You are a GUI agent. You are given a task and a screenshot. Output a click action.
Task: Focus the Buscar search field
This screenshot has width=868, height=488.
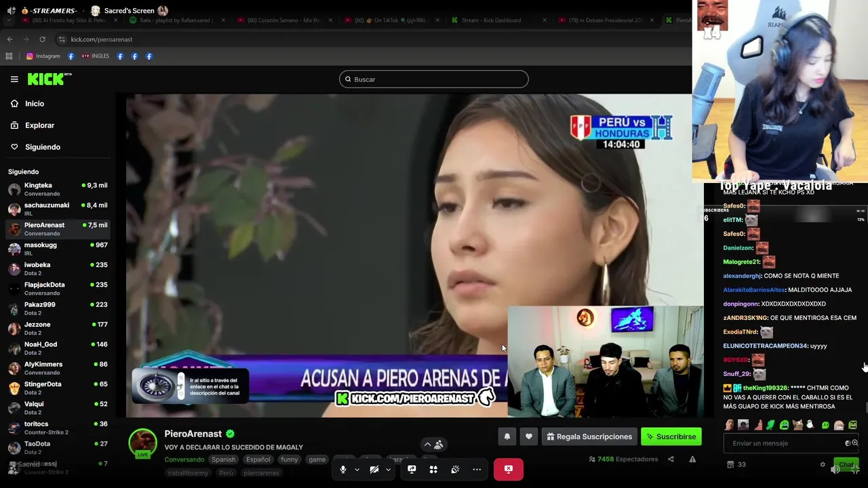434,79
